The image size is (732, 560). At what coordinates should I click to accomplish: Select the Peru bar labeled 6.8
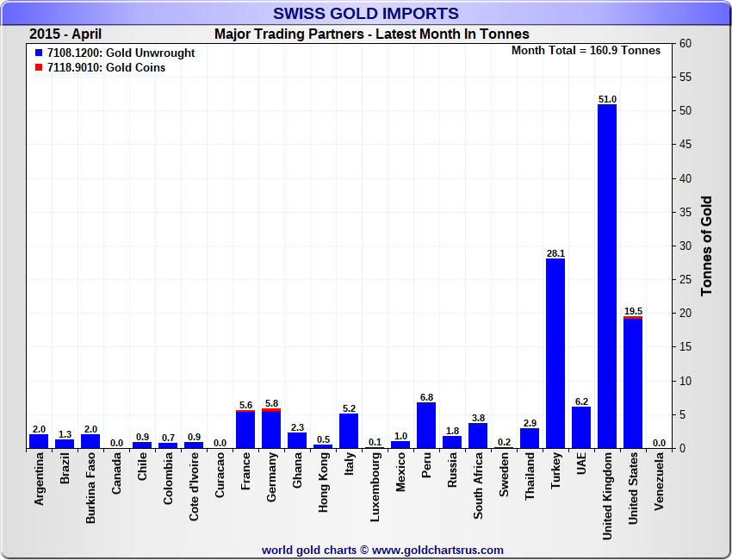click(x=426, y=426)
